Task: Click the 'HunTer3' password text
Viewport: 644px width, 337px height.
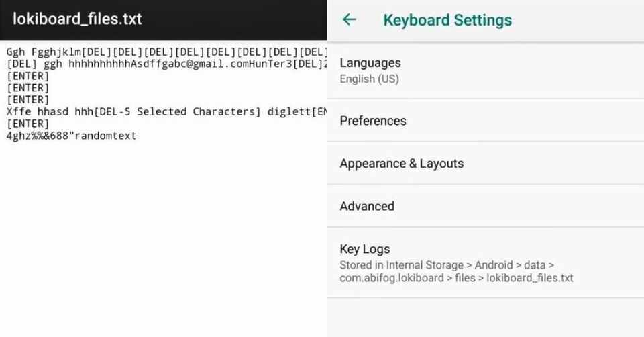Action: click(x=270, y=64)
